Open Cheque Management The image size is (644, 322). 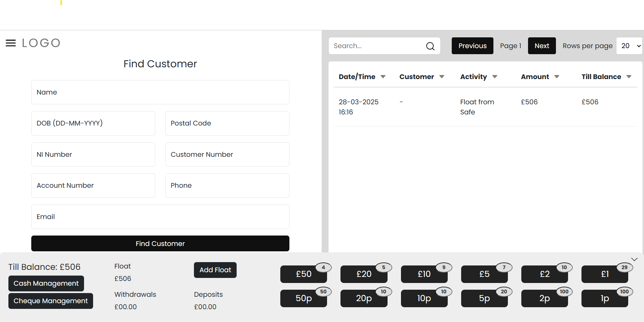click(x=50, y=301)
